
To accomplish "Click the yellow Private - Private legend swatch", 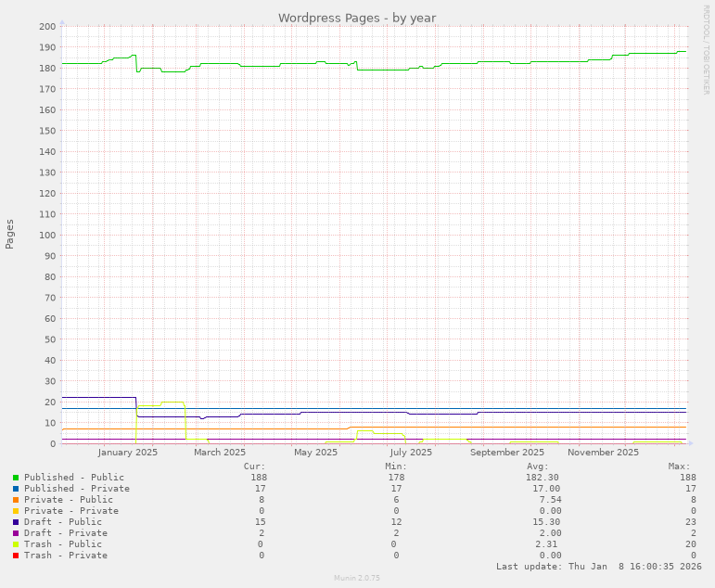I will (x=16, y=511).
